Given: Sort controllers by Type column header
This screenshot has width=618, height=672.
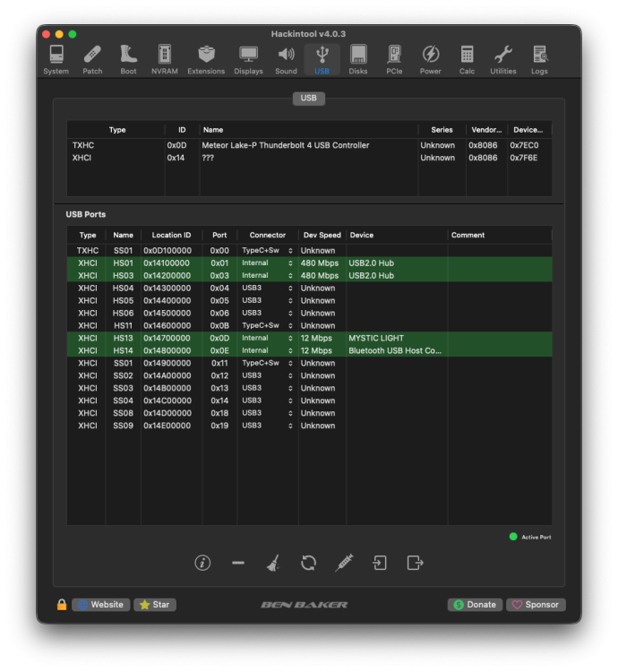Looking at the screenshot, I should coord(116,130).
